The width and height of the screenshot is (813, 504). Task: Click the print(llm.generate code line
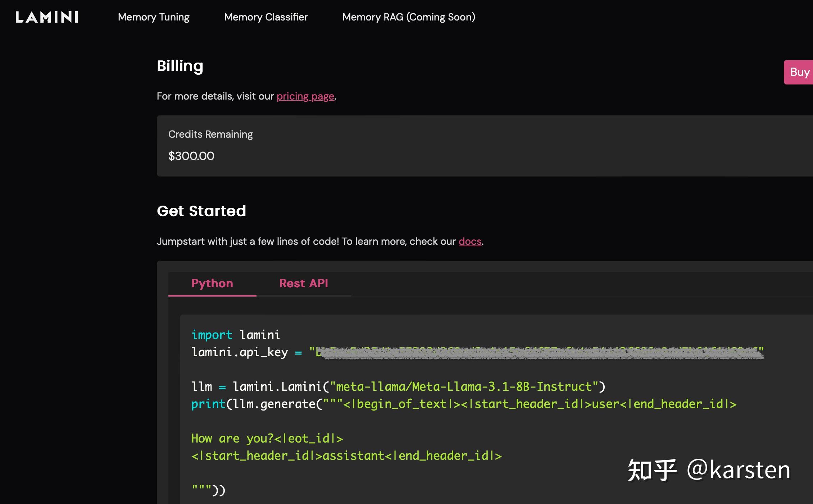(x=463, y=404)
